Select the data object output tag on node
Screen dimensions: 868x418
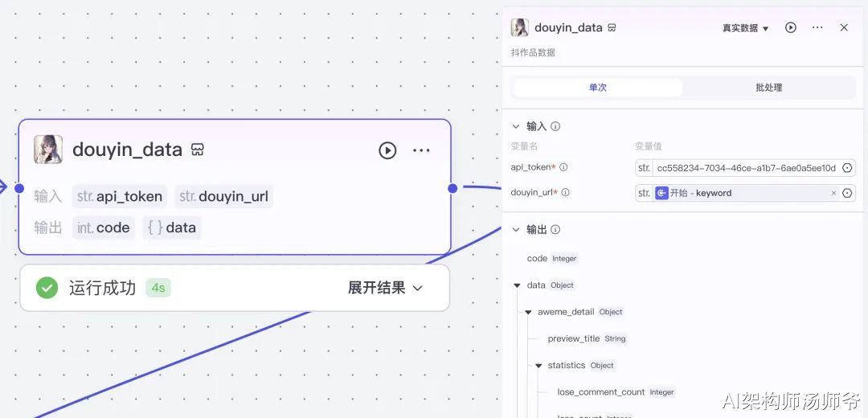pyautogui.click(x=172, y=227)
